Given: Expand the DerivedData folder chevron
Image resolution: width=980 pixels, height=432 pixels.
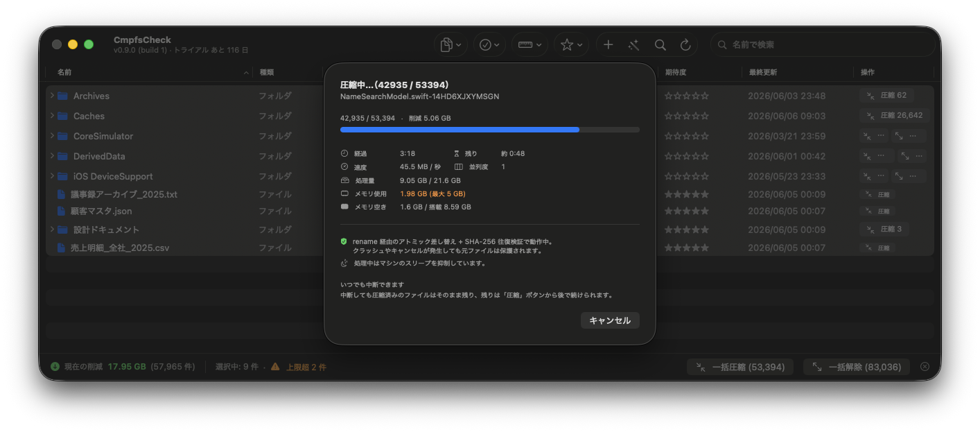Looking at the screenshot, I should 52,156.
